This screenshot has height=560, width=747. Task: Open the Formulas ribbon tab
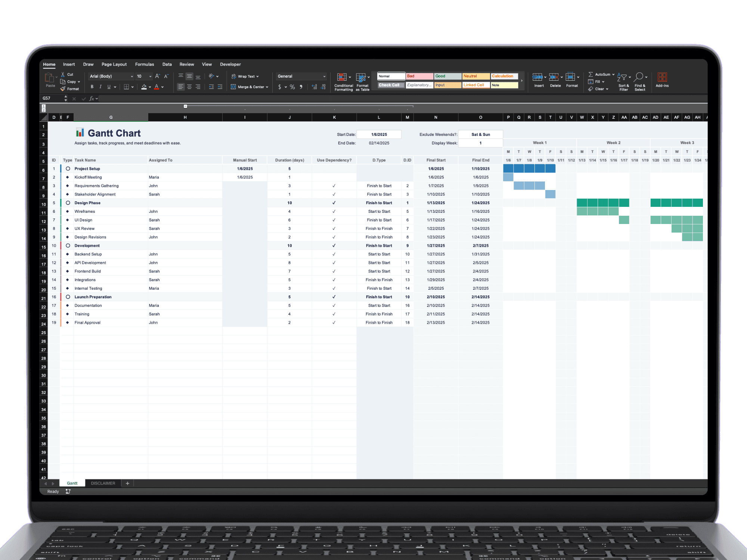tap(145, 64)
